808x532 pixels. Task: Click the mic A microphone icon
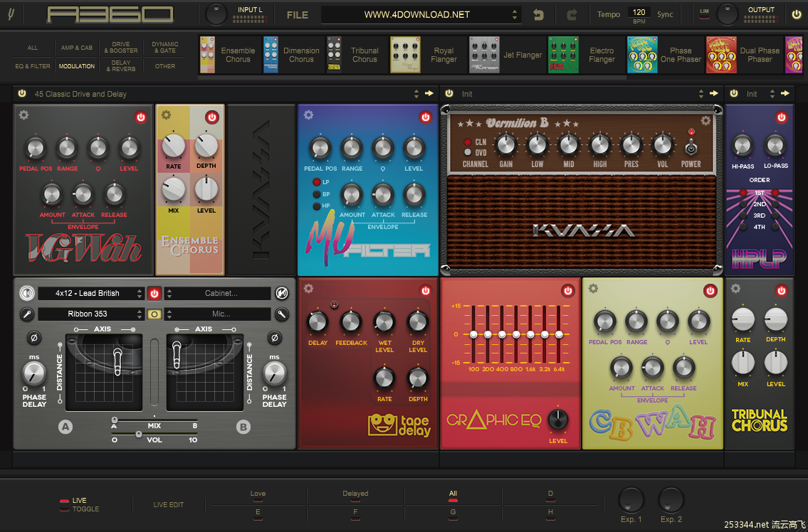coord(27,314)
